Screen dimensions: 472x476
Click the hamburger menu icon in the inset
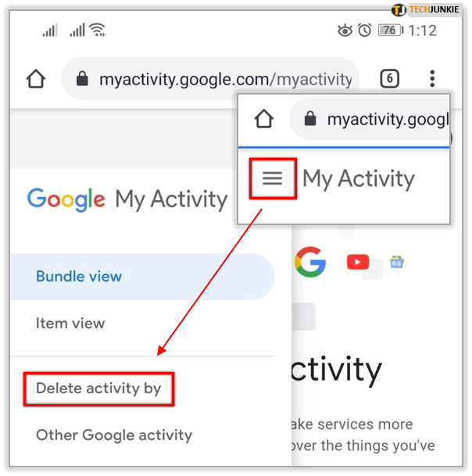pyautogui.click(x=272, y=178)
